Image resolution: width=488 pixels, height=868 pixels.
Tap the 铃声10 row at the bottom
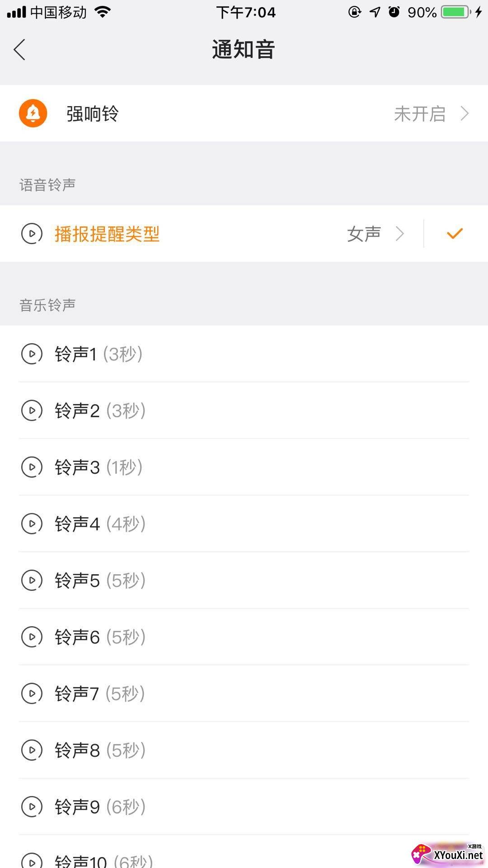click(x=104, y=859)
